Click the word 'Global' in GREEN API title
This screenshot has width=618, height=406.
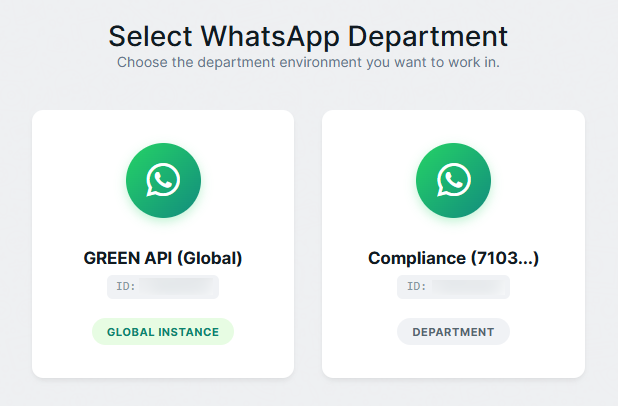pos(214,258)
